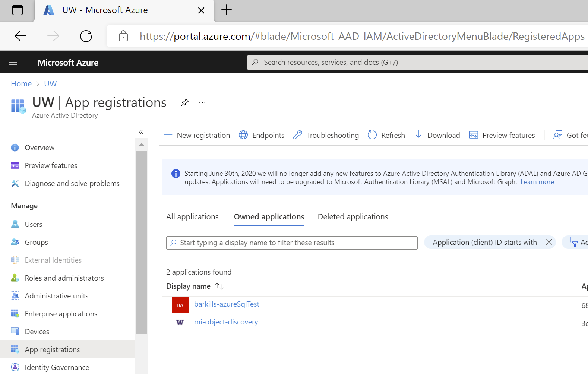588x374 pixels.
Task: Remove the Application (client) ID filter
Action: (x=549, y=243)
